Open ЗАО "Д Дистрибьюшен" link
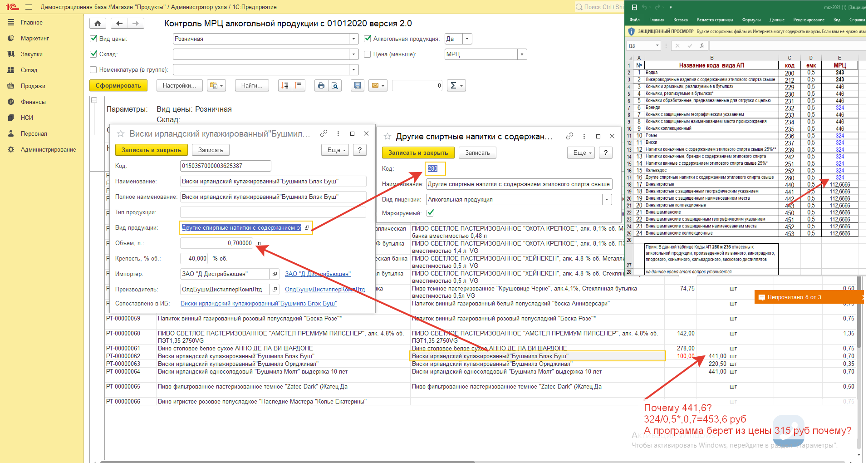Image resolution: width=868 pixels, height=463 pixels. coord(318,274)
